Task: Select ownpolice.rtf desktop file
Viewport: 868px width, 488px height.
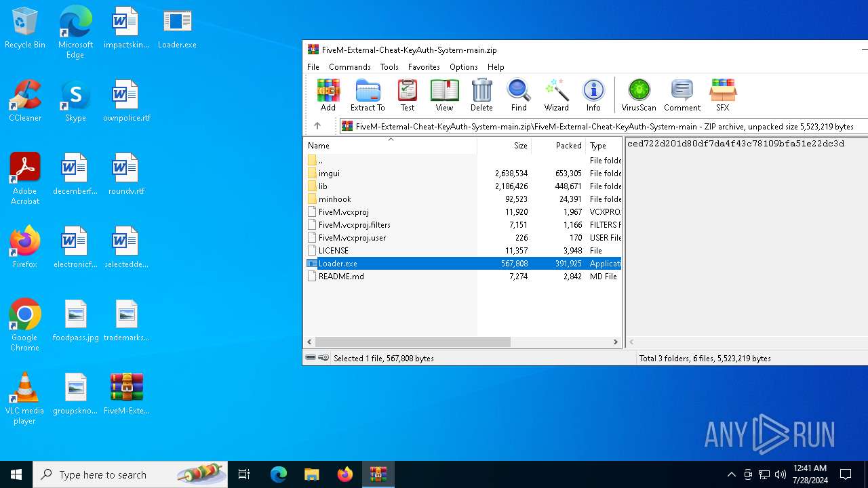Action: pos(127,101)
